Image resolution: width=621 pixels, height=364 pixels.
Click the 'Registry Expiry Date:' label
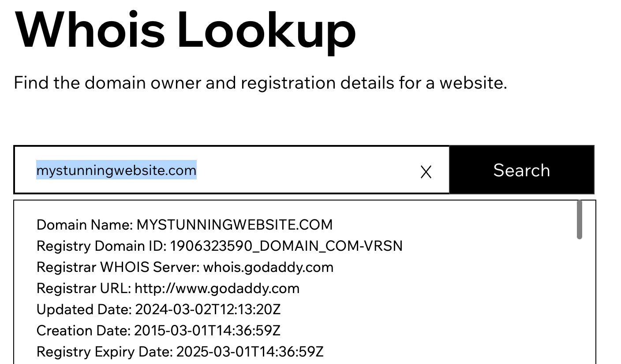pos(105,352)
